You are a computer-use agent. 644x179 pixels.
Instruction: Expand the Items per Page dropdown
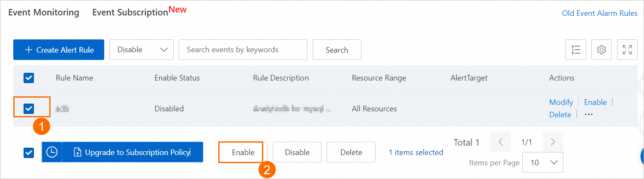pos(543,162)
